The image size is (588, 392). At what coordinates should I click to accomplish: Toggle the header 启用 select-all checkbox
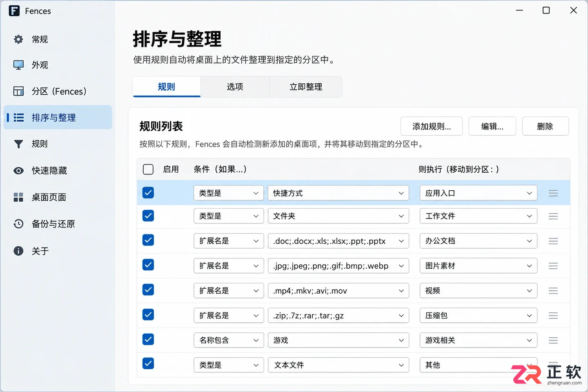click(148, 169)
